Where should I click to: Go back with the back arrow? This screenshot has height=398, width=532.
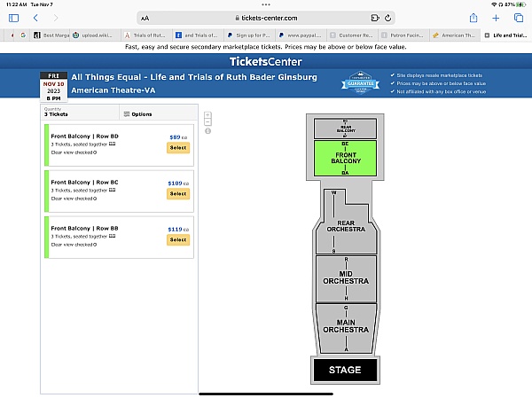pos(35,18)
